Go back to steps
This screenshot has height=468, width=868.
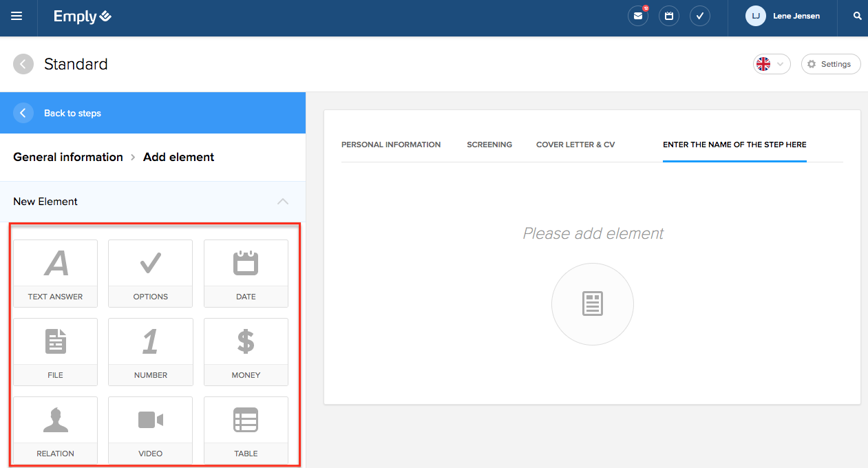(x=72, y=113)
